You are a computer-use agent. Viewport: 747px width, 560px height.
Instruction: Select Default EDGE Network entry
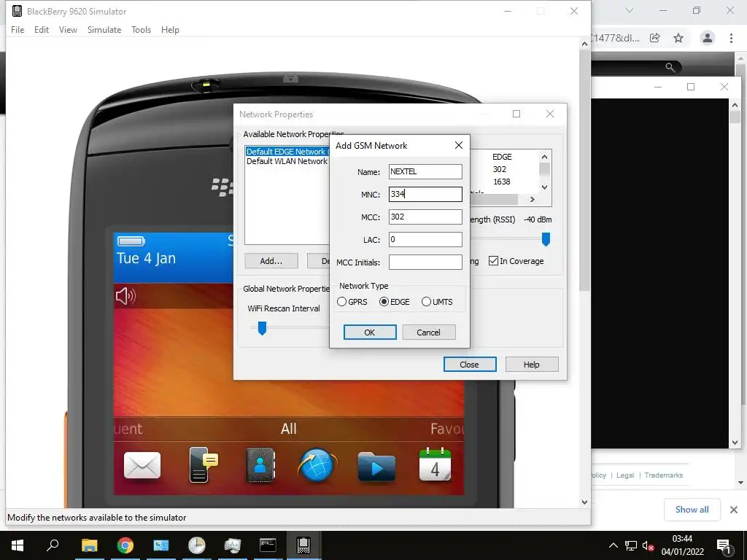(287, 152)
